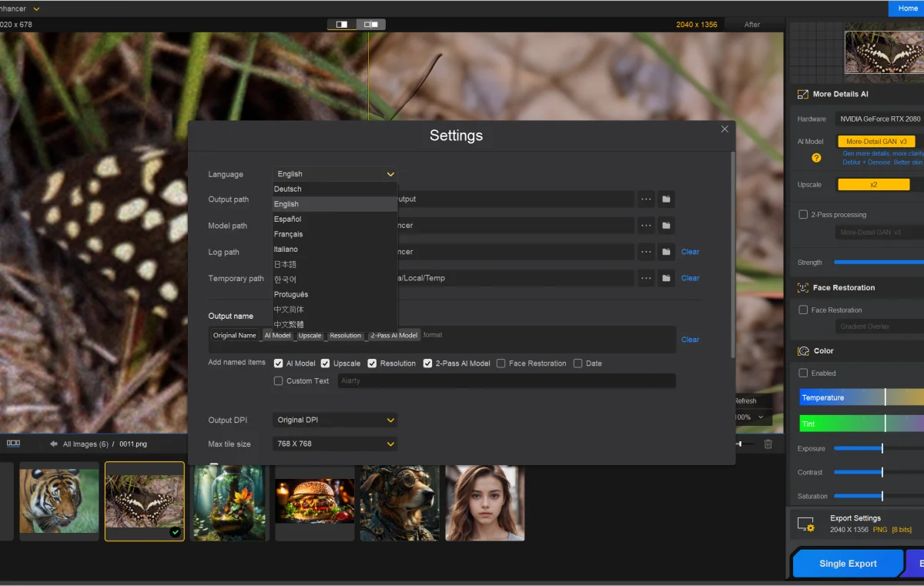Choose Deutsch in the language list
This screenshot has height=586, width=924.
click(x=288, y=189)
